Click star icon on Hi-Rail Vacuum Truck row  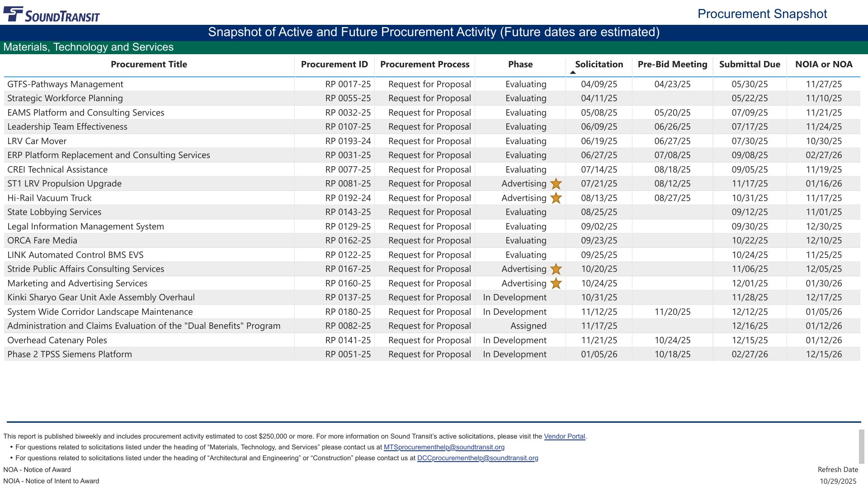coord(556,198)
